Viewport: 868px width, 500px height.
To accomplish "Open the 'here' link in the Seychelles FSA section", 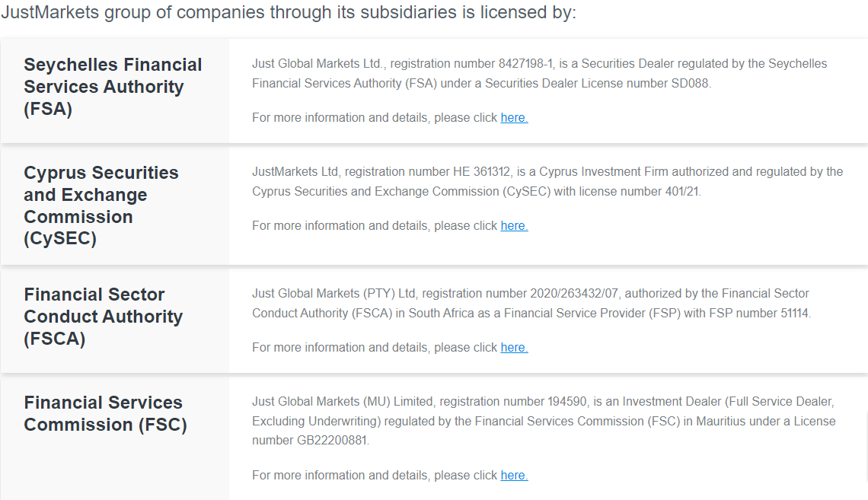I will [x=514, y=118].
